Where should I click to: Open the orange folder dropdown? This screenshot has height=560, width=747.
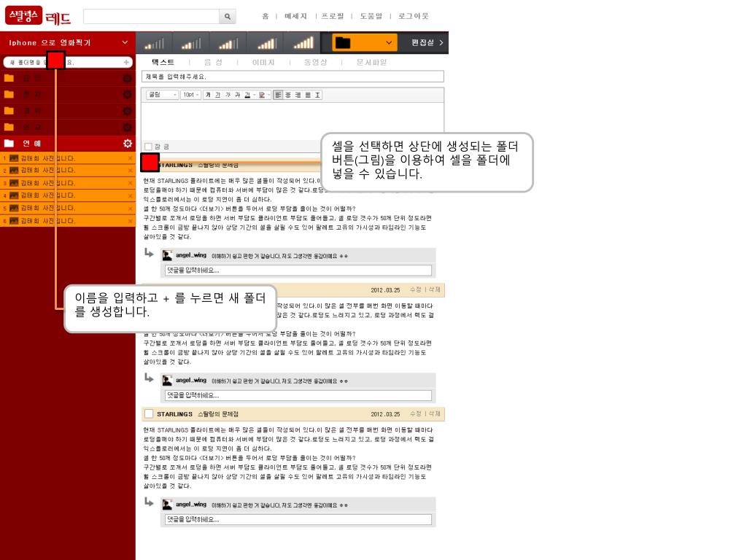tap(364, 43)
